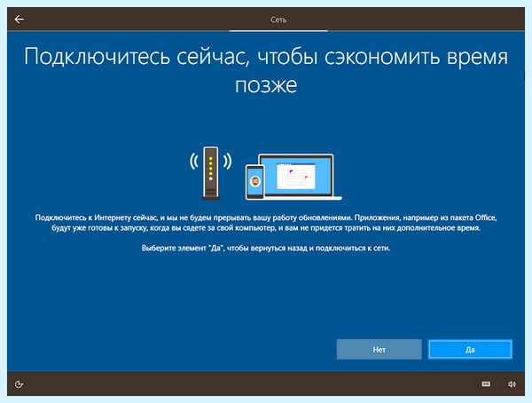Go back using the arrow icon
Screen dimensions: 532x403
pyautogui.click(x=20, y=20)
